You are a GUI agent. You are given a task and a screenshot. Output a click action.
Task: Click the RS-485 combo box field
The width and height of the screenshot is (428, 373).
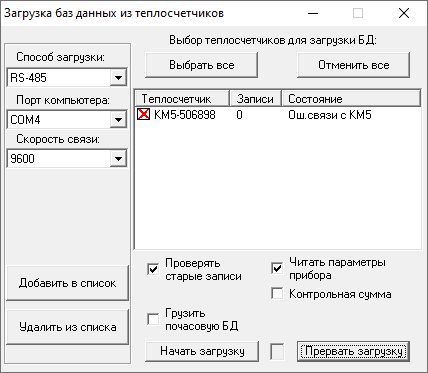click(67, 78)
